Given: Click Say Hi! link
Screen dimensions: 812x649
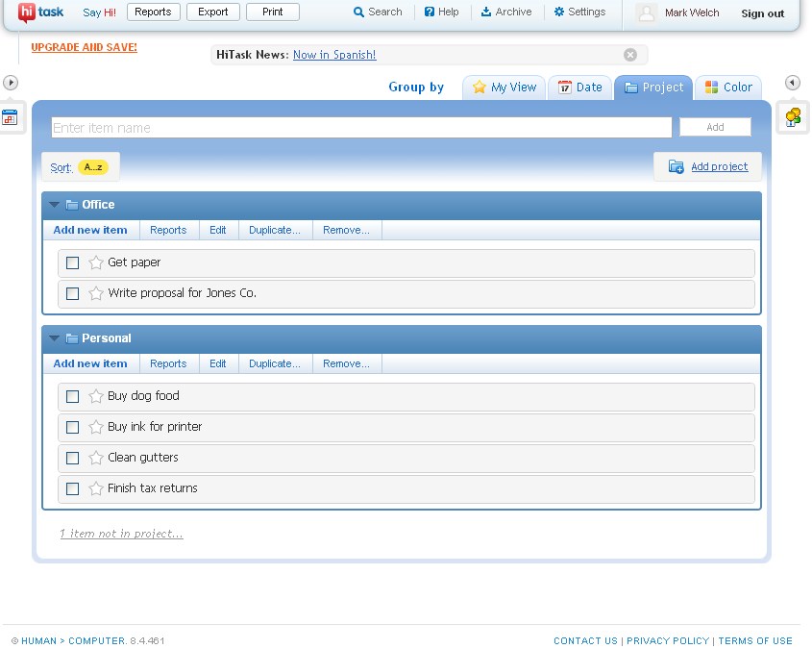Looking at the screenshot, I should coord(99,12).
